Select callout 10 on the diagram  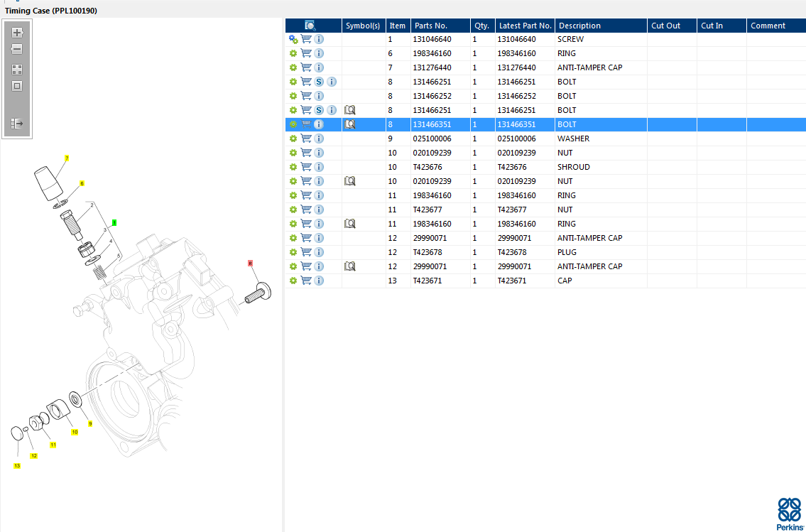tap(75, 433)
